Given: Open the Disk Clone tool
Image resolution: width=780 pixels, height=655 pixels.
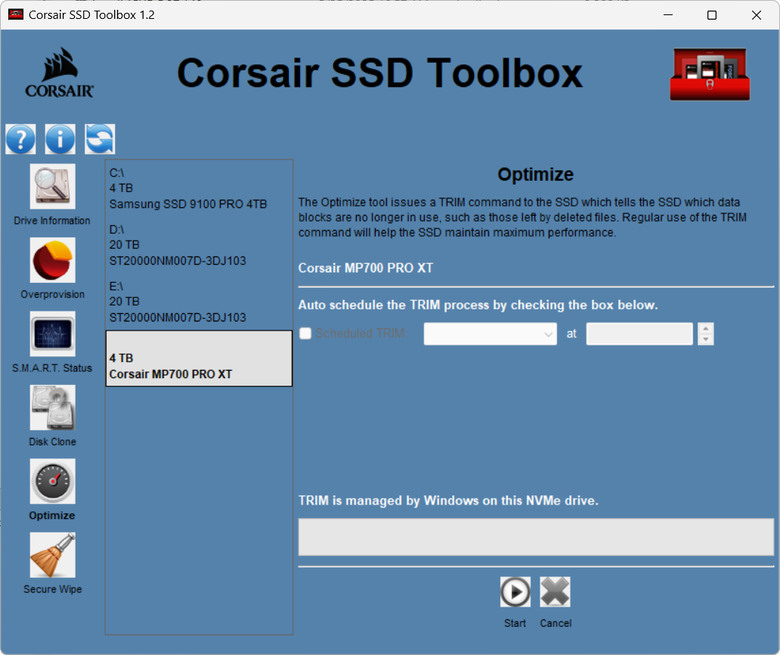Looking at the screenshot, I should [53, 407].
